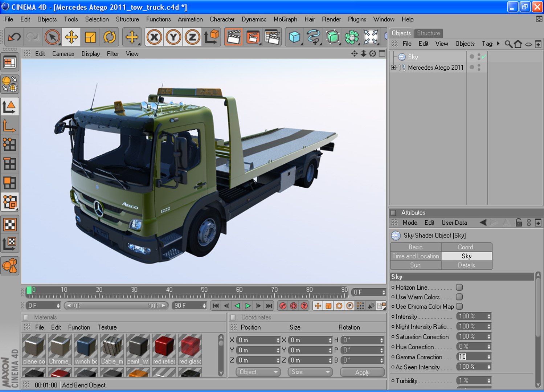Open the Time and Location tab

click(416, 256)
